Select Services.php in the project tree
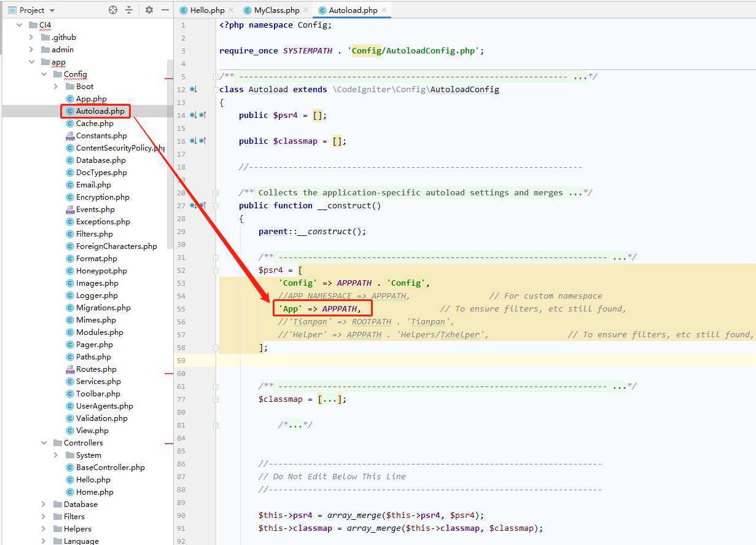This screenshot has width=756, height=545. (x=98, y=382)
